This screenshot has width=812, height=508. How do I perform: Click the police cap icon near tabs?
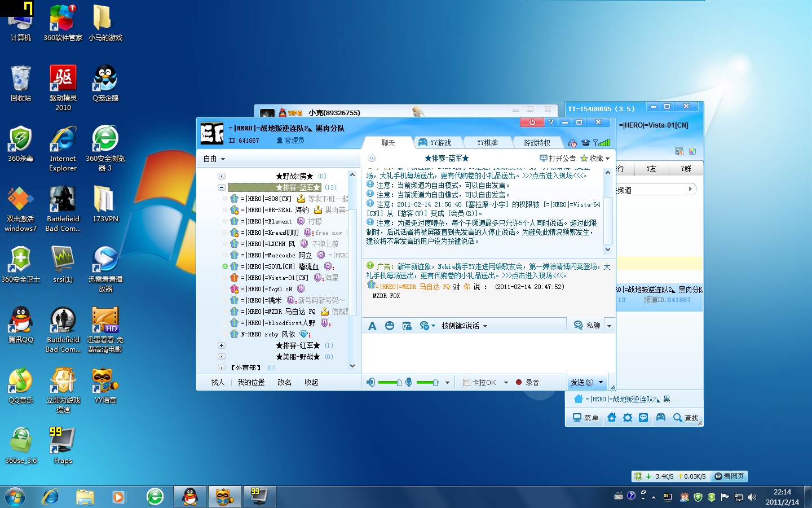pyautogui.click(x=585, y=143)
